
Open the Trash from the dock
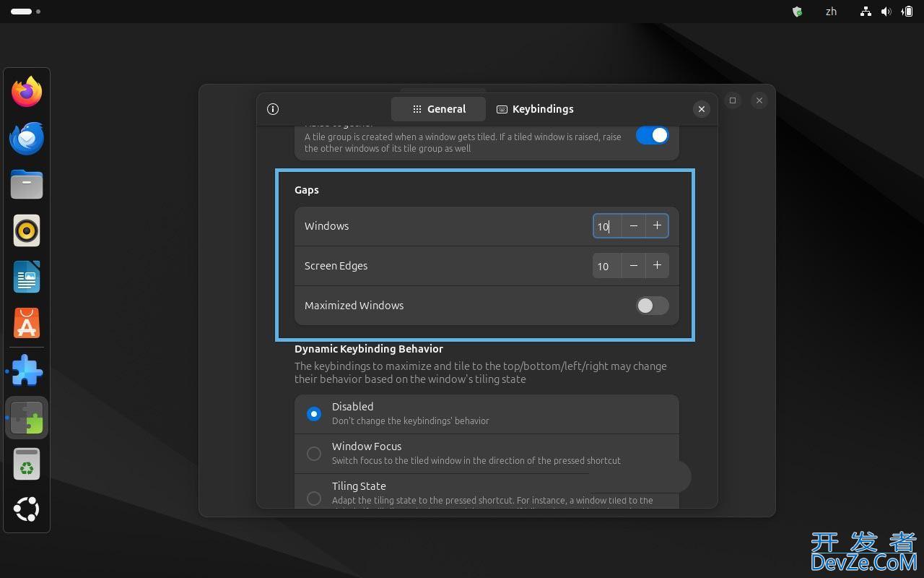tap(27, 464)
